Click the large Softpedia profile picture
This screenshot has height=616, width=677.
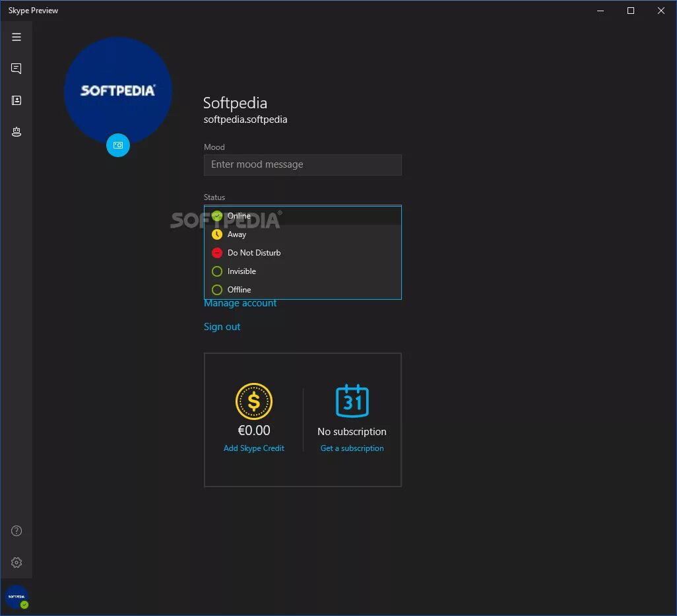coord(118,90)
